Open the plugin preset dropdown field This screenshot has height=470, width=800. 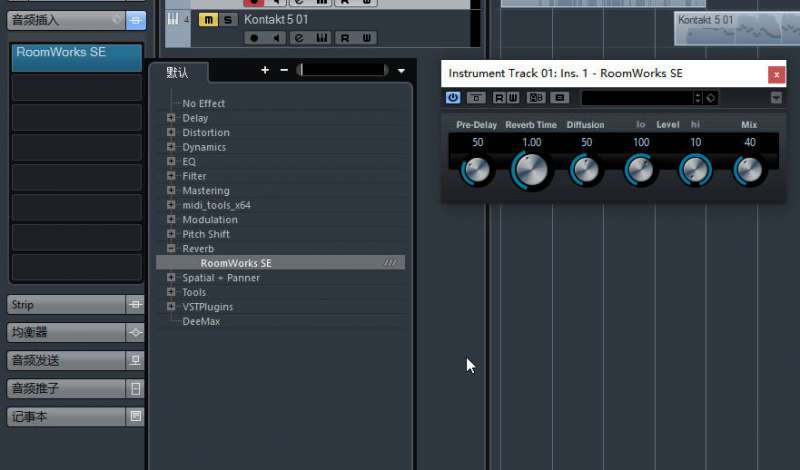638,97
